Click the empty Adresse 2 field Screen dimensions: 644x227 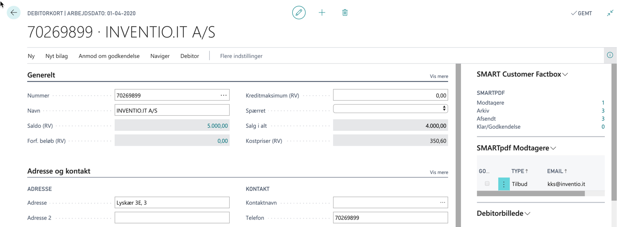click(172, 218)
